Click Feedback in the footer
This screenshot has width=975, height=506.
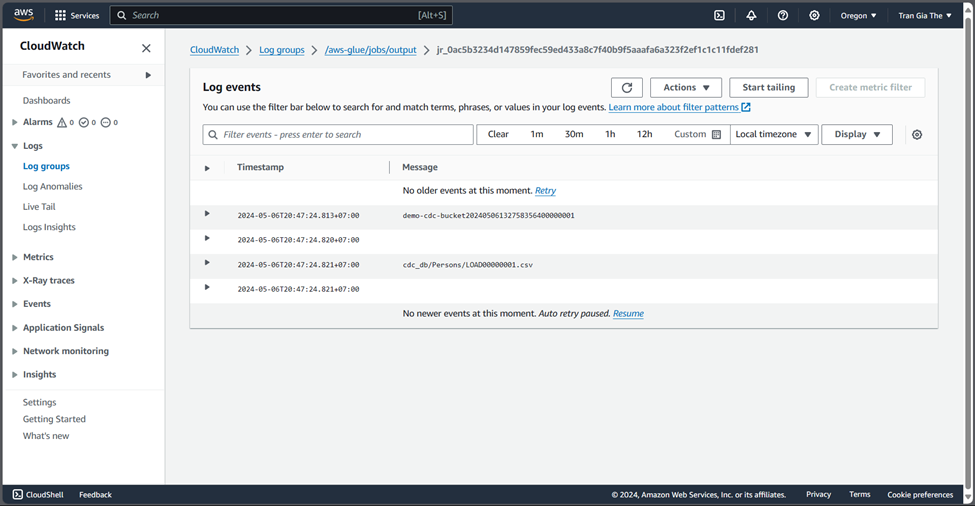pyautogui.click(x=95, y=495)
